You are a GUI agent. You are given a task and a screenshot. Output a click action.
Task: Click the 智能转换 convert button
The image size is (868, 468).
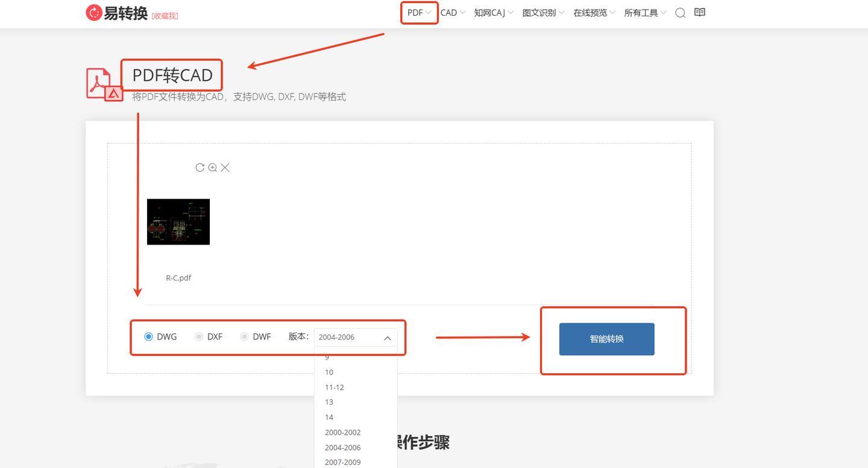coord(606,339)
